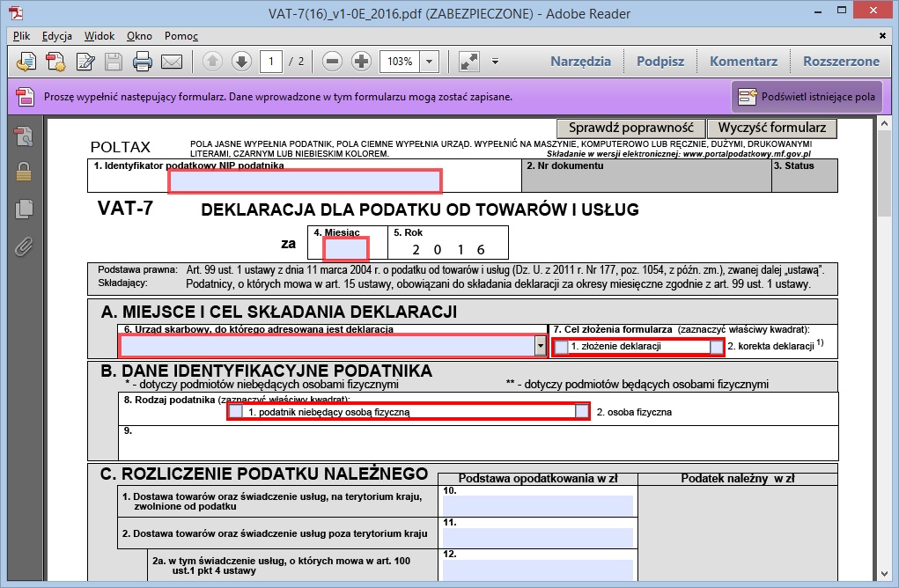The width and height of the screenshot is (899, 588).
Task: Click the edit/sign document pencil icon
Action: coord(85,62)
